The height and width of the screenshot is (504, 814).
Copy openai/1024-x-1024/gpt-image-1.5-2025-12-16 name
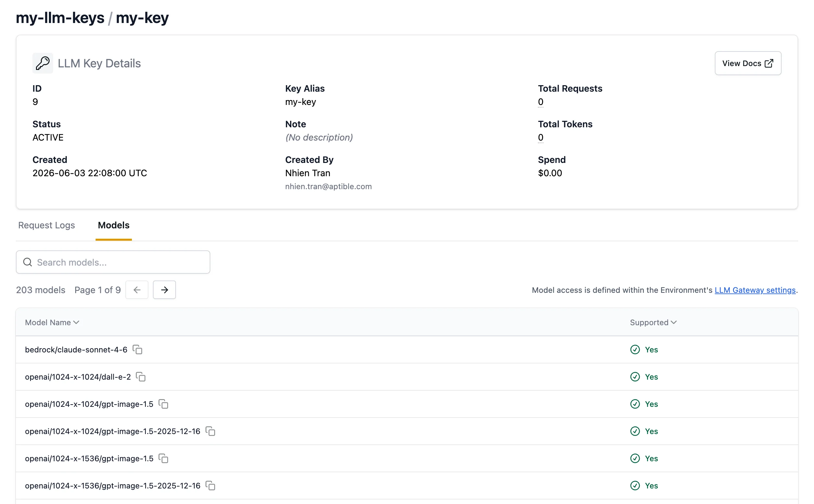pos(210,431)
